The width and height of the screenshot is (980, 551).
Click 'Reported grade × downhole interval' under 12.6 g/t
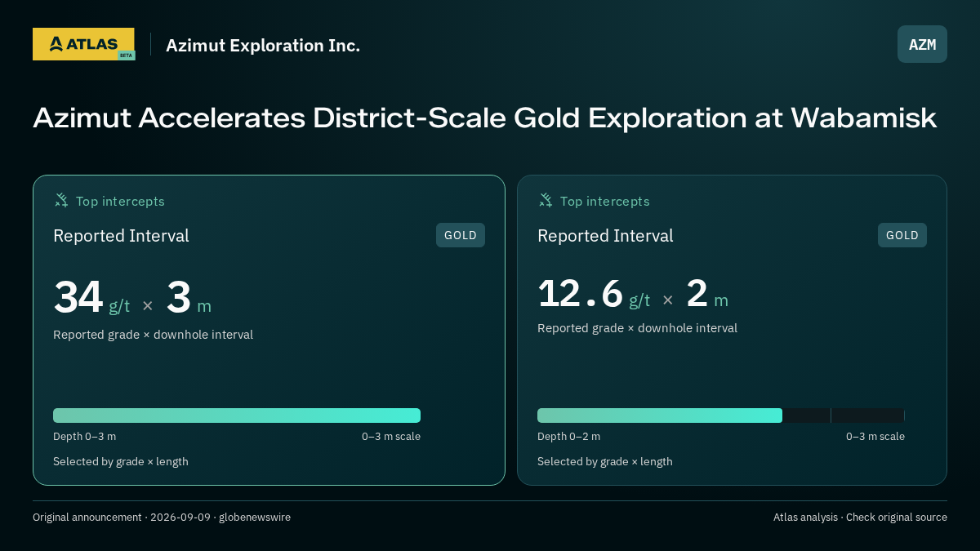[637, 328]
